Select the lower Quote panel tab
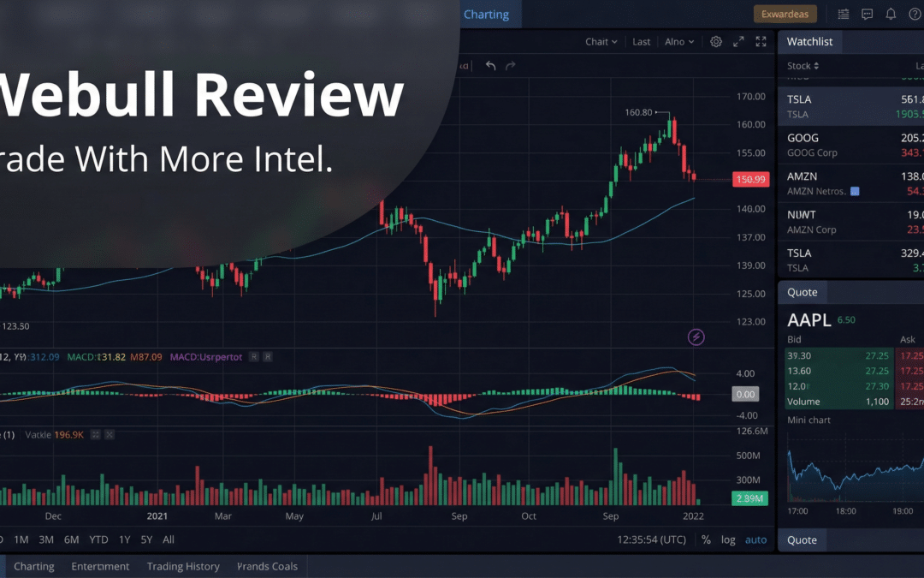 point(802,540)
